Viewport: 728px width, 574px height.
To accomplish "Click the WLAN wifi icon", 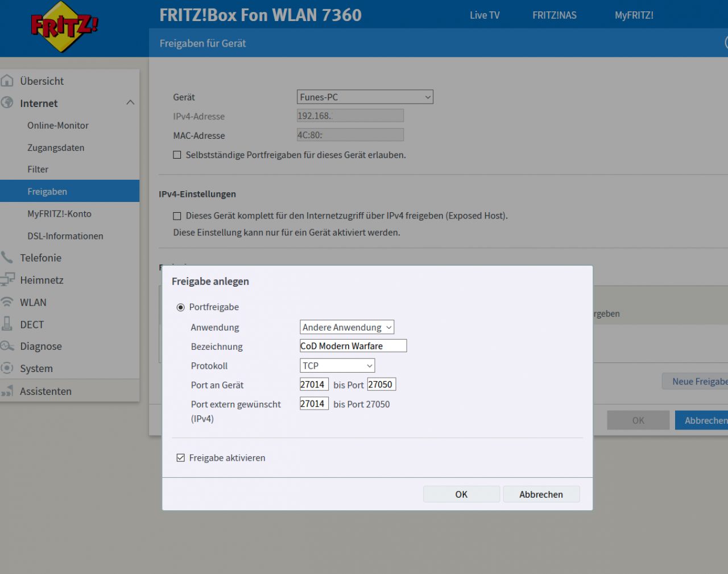I will [7, 302].
